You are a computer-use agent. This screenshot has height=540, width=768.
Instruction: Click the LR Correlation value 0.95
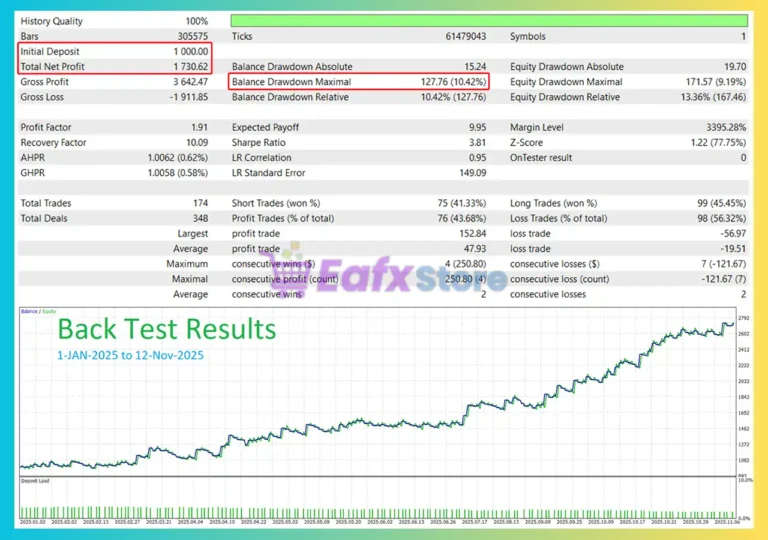click(x=478, y=158)
